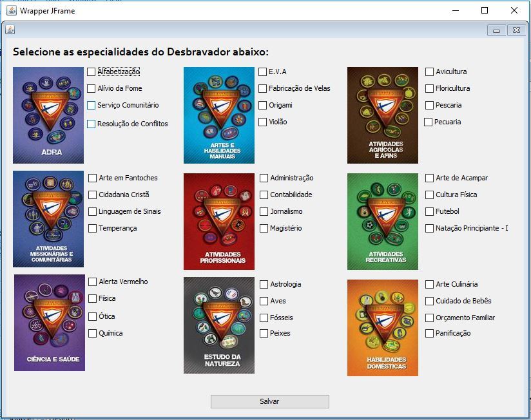The width and height of the screenshot is (531, 420).
Task: Click Atividades Agrícolas e Afins poster
Action: point(383,115)
